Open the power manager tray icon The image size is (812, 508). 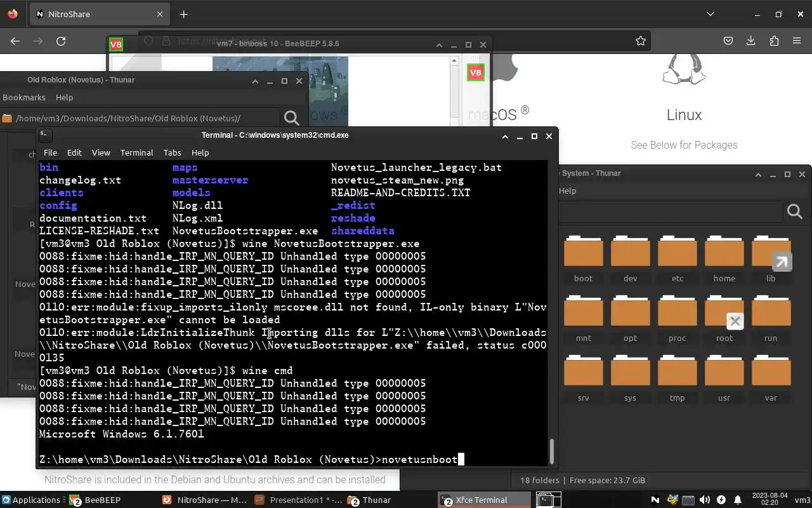(x=721, y=500)
